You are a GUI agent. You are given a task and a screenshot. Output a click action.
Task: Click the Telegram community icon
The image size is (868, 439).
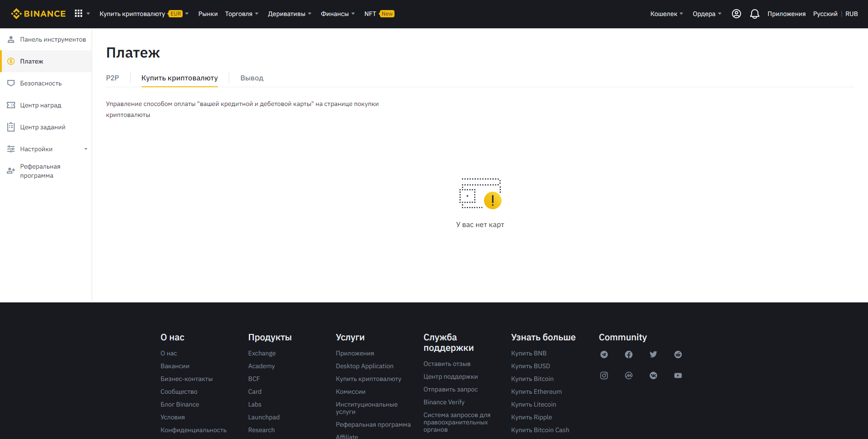click(604, 354)
